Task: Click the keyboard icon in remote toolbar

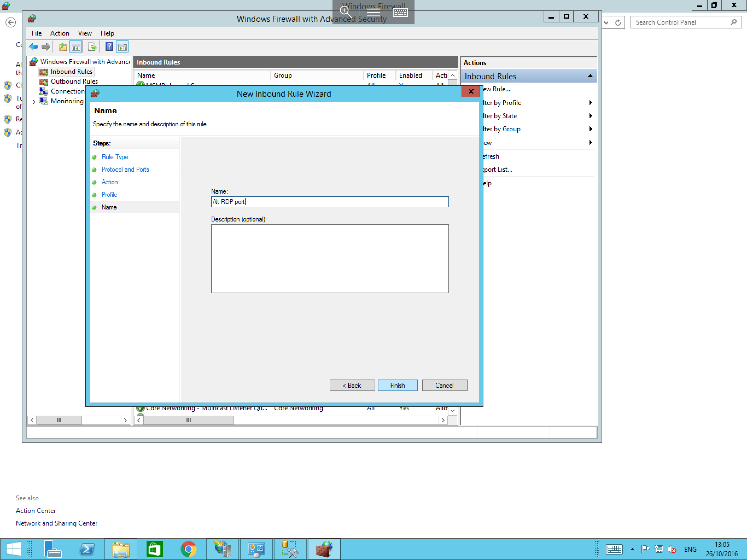Action: point(400,12)
